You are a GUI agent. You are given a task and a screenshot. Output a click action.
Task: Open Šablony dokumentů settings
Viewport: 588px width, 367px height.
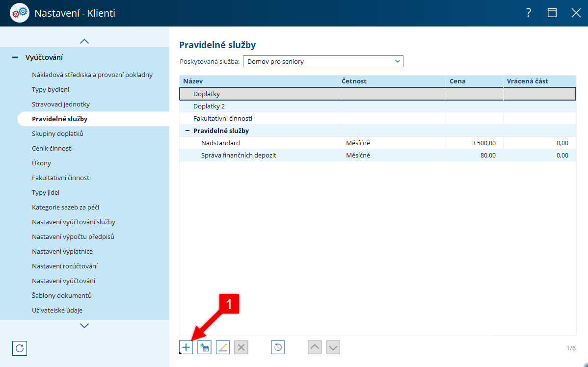(x=62, y=295)
